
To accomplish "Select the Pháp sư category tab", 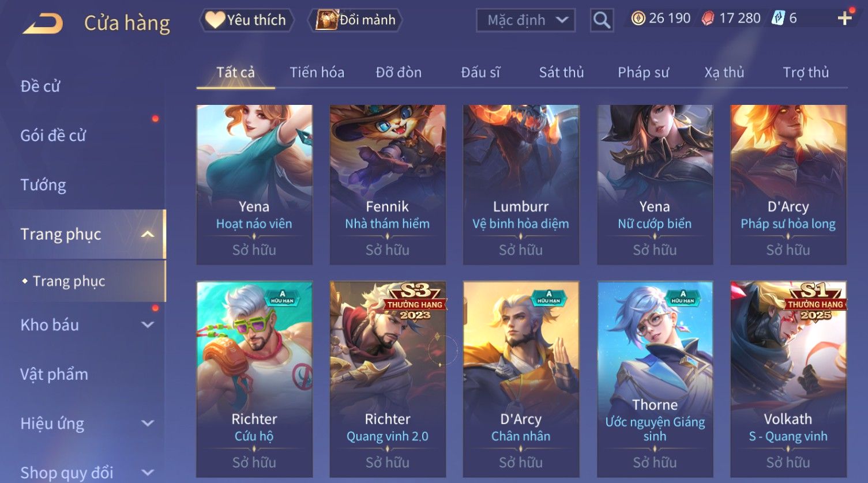I will pos(643,72).
